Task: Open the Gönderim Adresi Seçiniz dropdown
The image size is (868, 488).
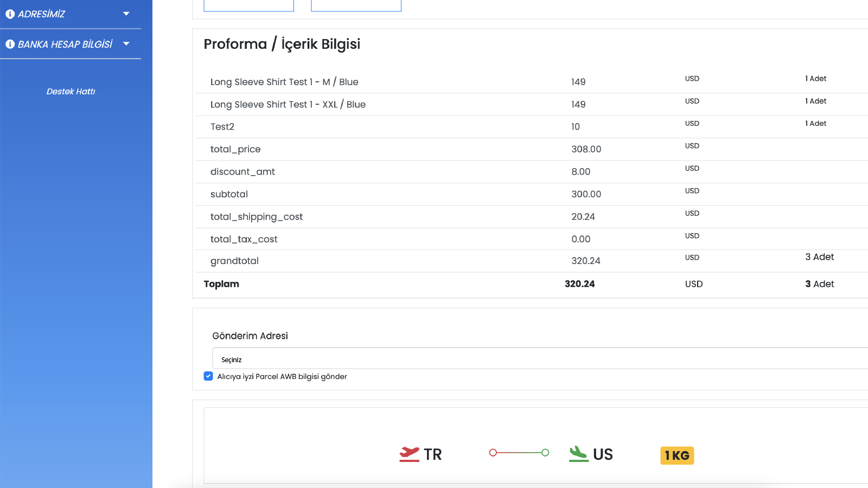Action: click(x=540, y=359)
